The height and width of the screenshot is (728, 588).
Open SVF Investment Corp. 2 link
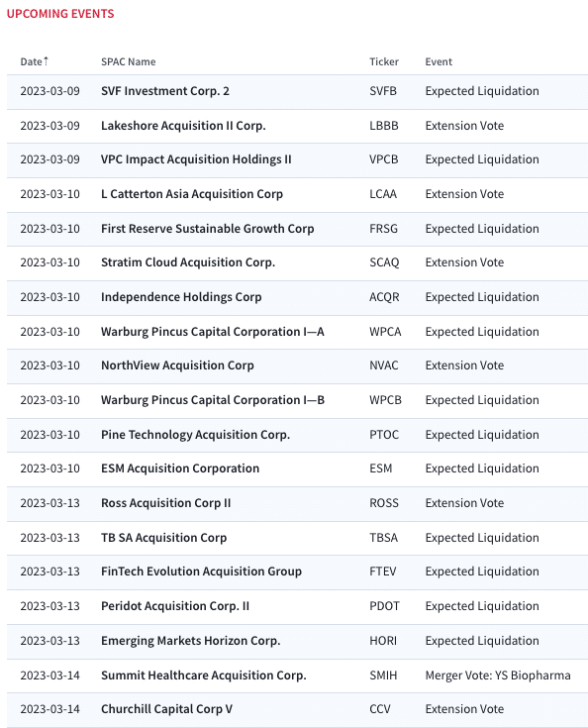pos(165,91)
